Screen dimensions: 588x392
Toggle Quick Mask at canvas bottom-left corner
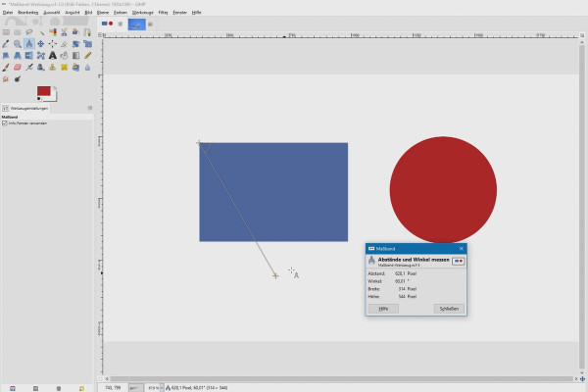point(100,378)
